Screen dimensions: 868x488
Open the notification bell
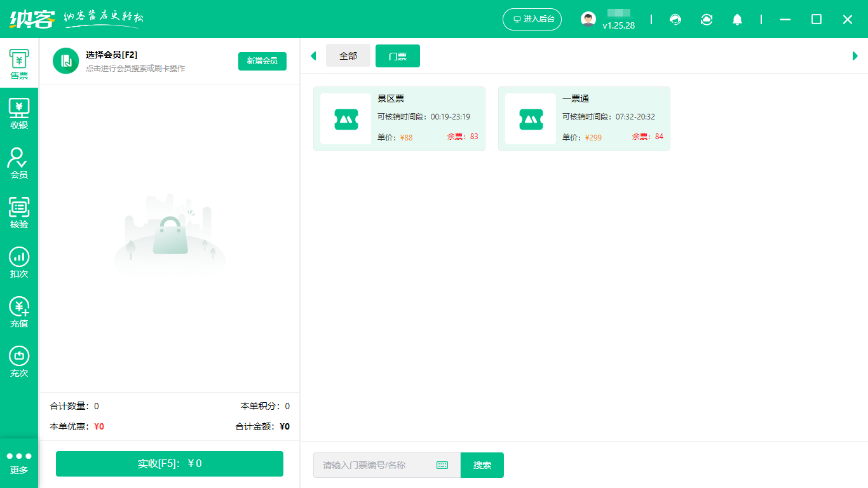(737, 20)
